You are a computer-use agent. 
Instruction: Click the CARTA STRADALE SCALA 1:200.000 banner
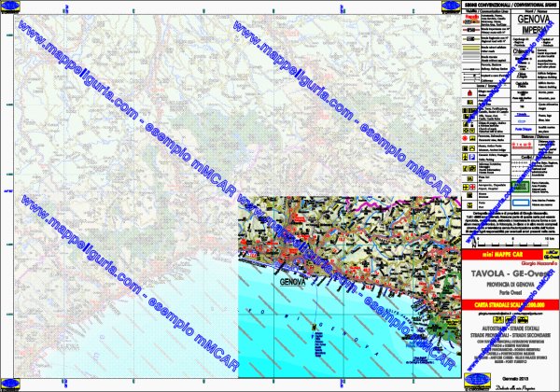(511, 305)
